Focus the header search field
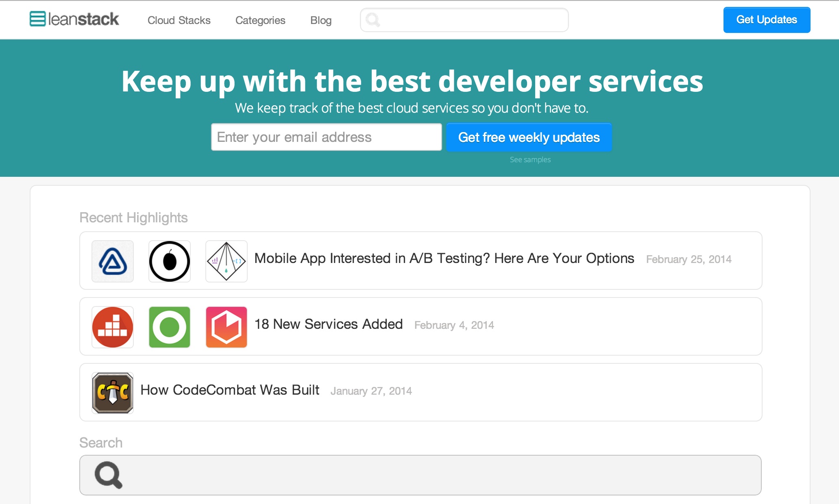 tap(464, 20)
